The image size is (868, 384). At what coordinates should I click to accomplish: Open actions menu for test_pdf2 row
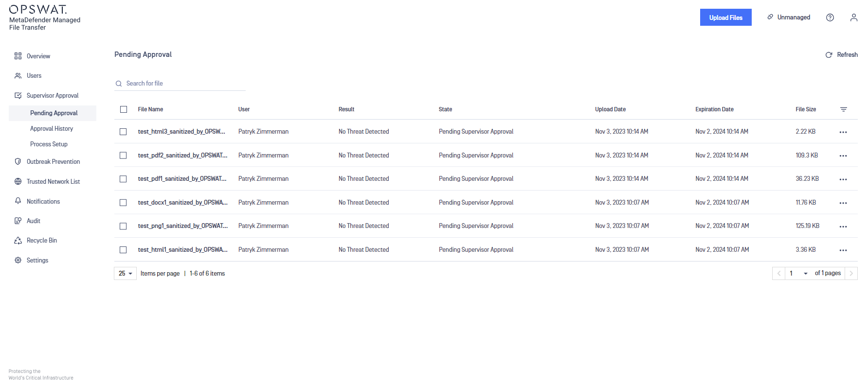(x=843, y=156)
